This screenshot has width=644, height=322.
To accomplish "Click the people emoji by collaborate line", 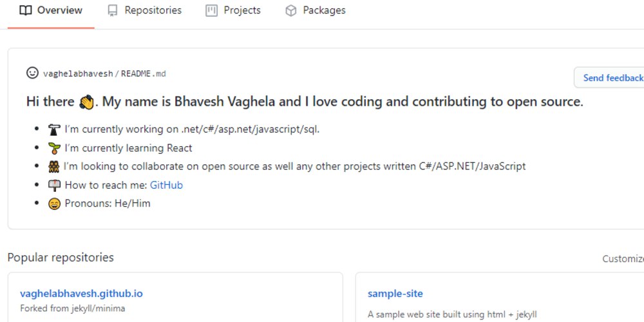I will coord(54,167).
